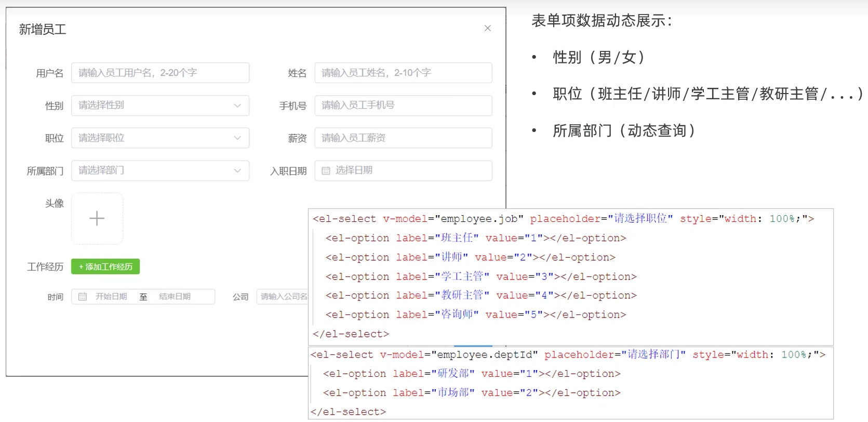Click the 新增员工 dialog title

click(43, 30)
